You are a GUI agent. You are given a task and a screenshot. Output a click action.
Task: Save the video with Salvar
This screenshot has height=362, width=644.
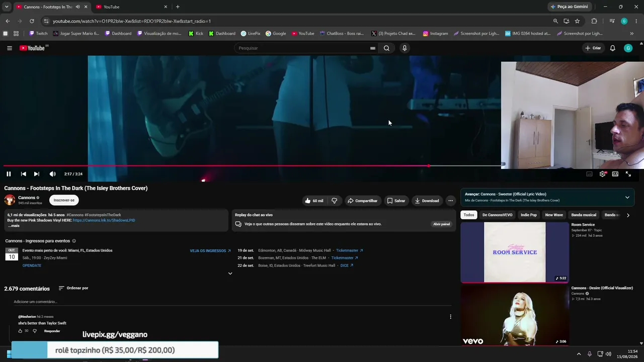[396, 201]
